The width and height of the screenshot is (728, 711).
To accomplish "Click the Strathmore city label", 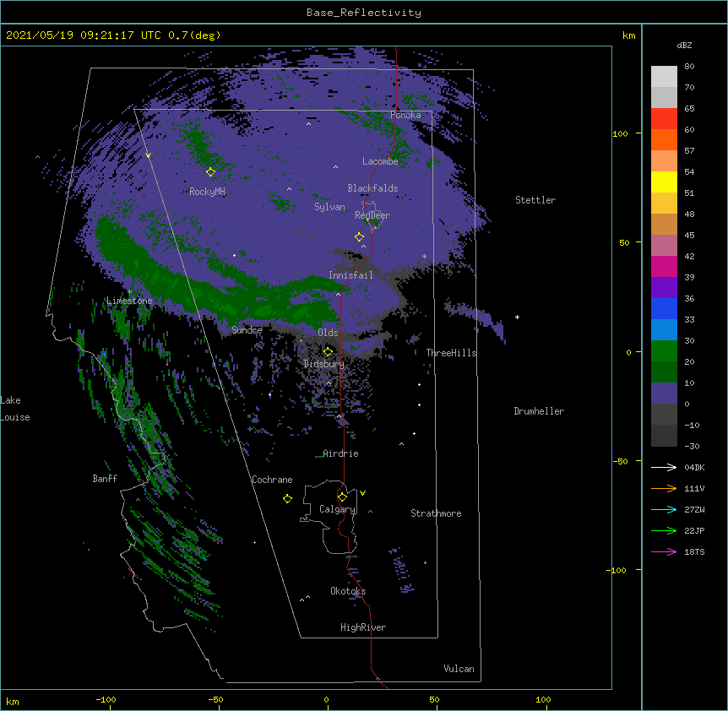I will pos(436,513).
